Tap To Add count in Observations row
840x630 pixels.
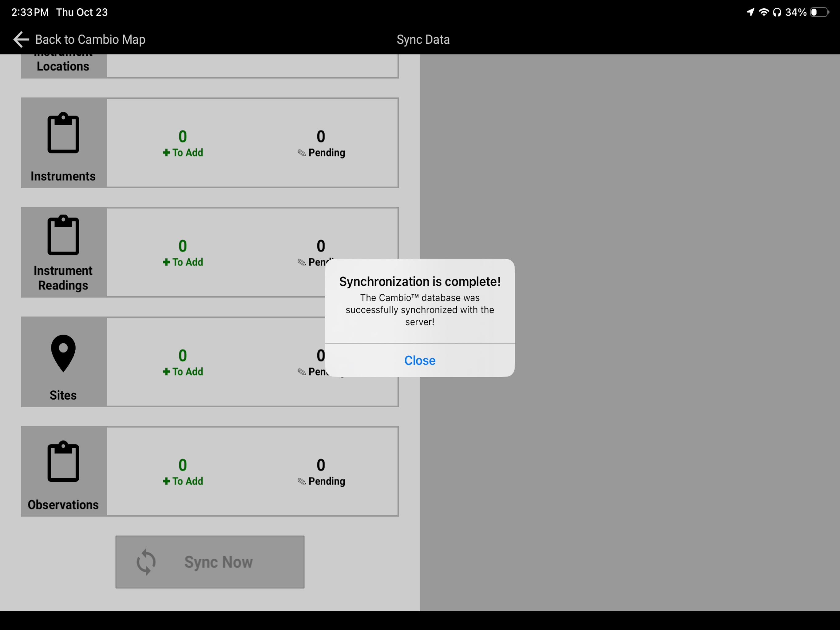click(183, 465)
